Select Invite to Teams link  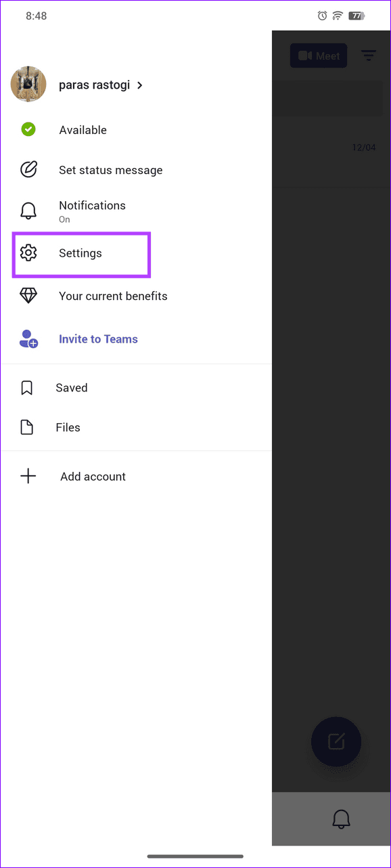point(98,339)
